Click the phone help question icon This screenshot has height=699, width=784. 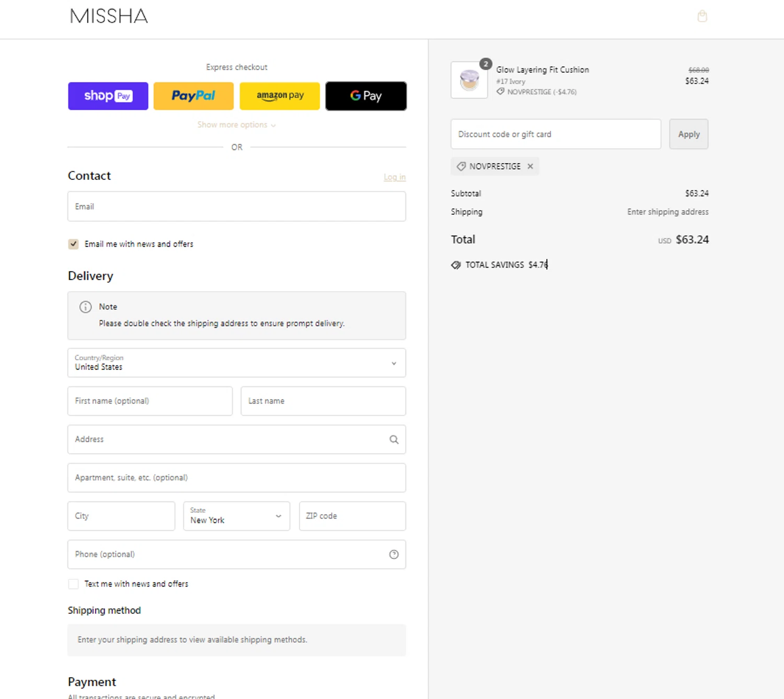[x=394, y=555]
